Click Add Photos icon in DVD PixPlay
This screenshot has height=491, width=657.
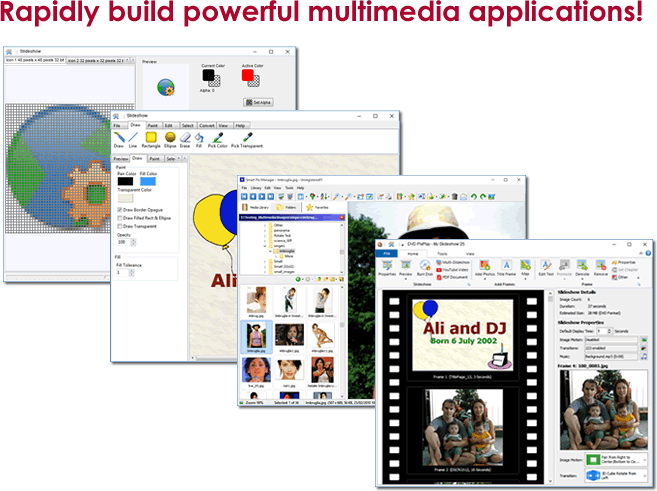tap(485, 268)
